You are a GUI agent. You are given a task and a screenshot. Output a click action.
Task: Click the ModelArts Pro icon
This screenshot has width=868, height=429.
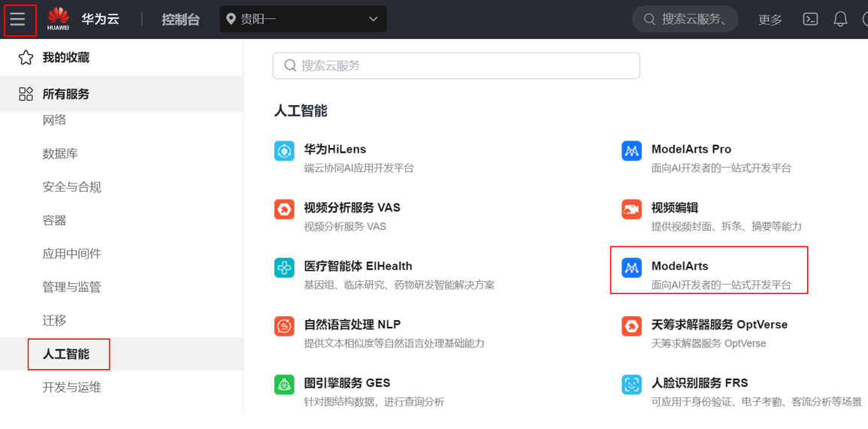(x=631, y=150)
